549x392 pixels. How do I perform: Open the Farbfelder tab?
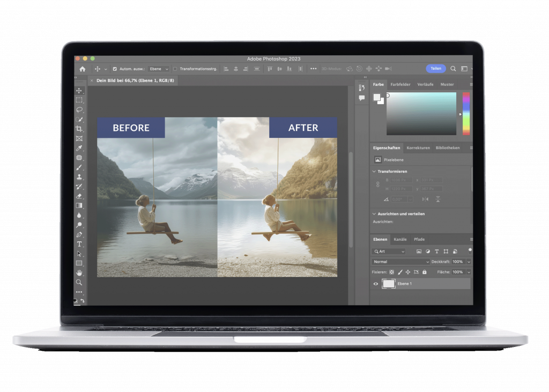[400, 85]
